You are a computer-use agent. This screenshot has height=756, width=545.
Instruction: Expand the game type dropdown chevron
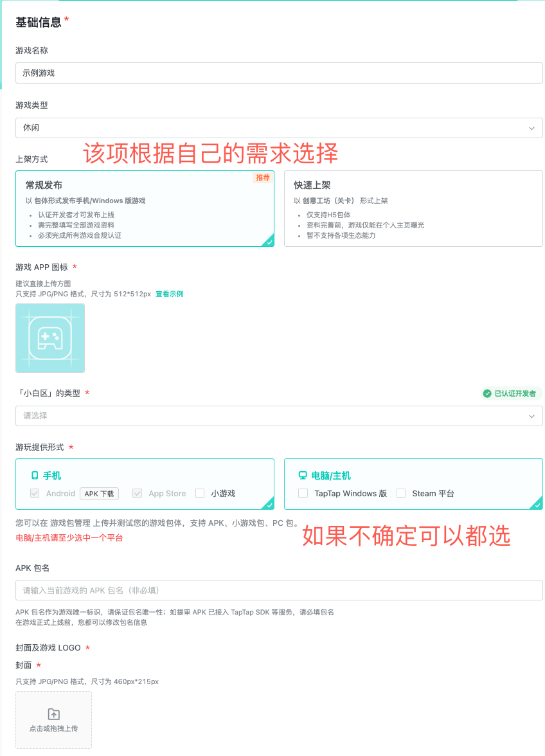pyautogui.click(x=532, y=129)
